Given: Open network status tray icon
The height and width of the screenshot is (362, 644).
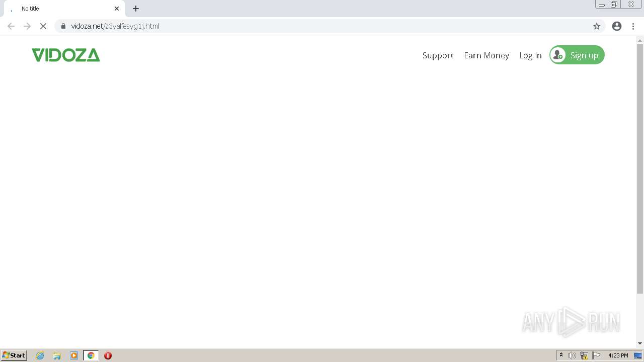Looking at the screenshot, I should click(x=584, y=355).
